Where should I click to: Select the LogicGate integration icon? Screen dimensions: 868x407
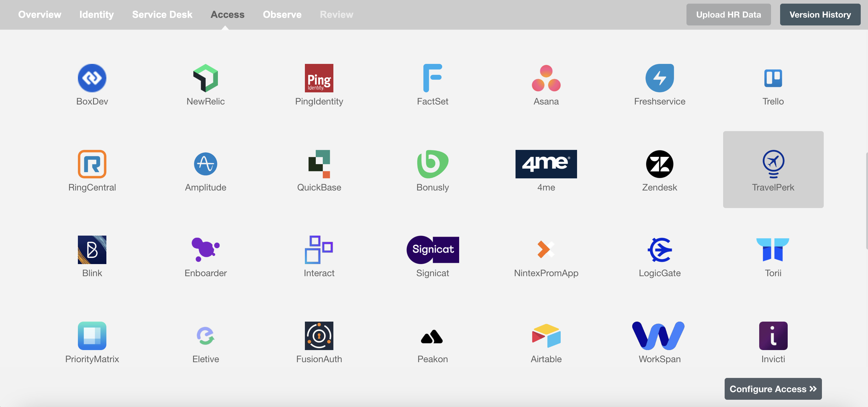click(x=660, y=250)
